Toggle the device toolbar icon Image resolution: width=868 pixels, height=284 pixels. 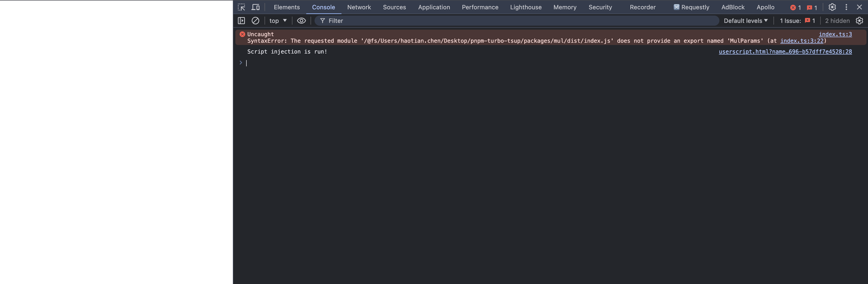click(x=256, y=7)
